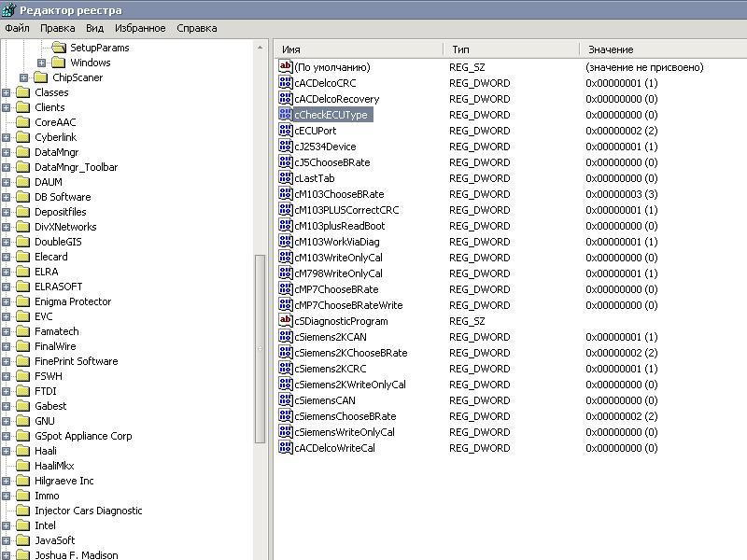Screen dimensions: 747x560
Task: Click the string icon of the (По умолчанию) value
Action: [x=286, y=67]
